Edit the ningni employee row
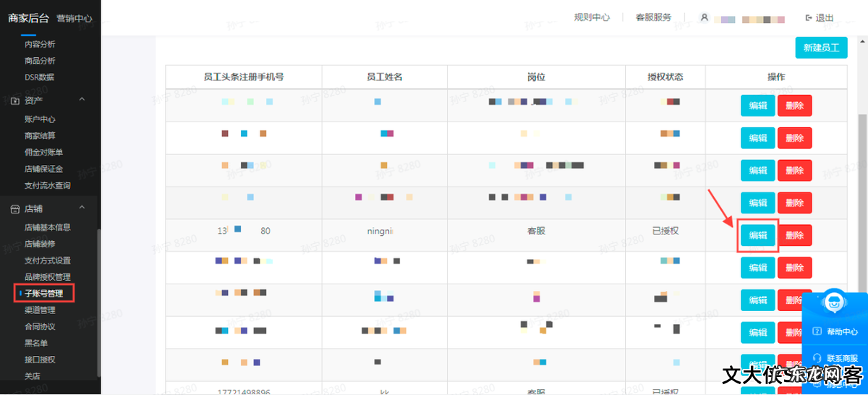The image size is (868, 395). pyautogui.click(x=758, y=235)
